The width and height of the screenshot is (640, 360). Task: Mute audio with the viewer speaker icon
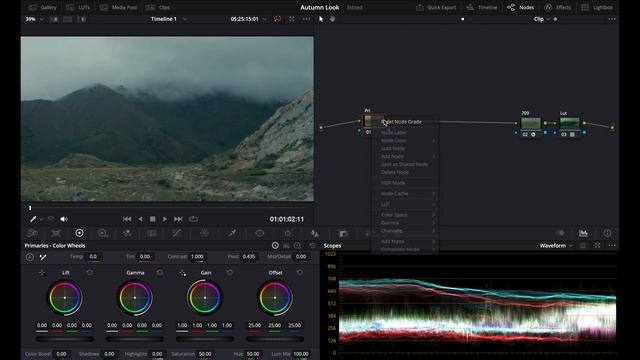point(64,219)
